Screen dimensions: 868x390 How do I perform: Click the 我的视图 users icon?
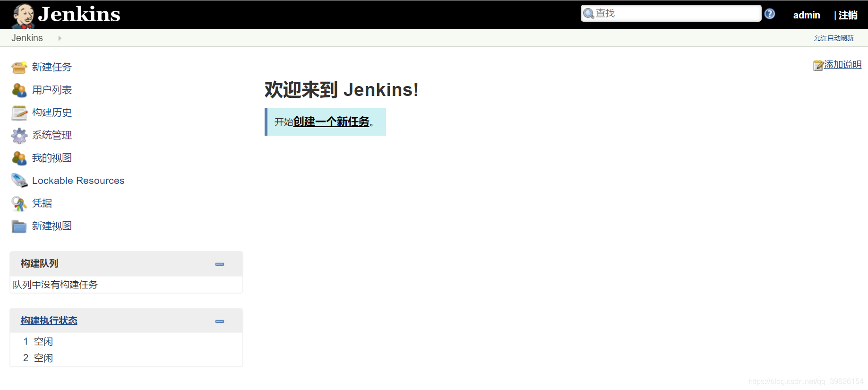(19, 158)
